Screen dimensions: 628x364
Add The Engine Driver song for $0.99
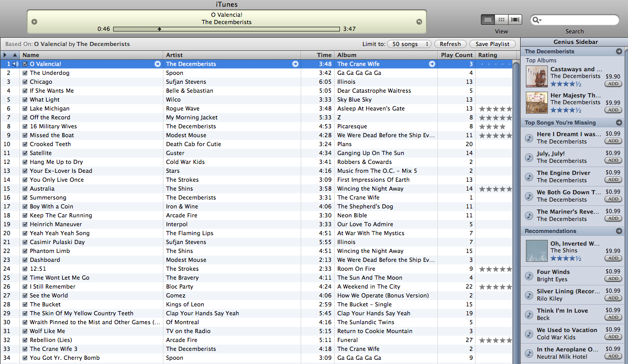pyautogui.click(x=613, y=180)
